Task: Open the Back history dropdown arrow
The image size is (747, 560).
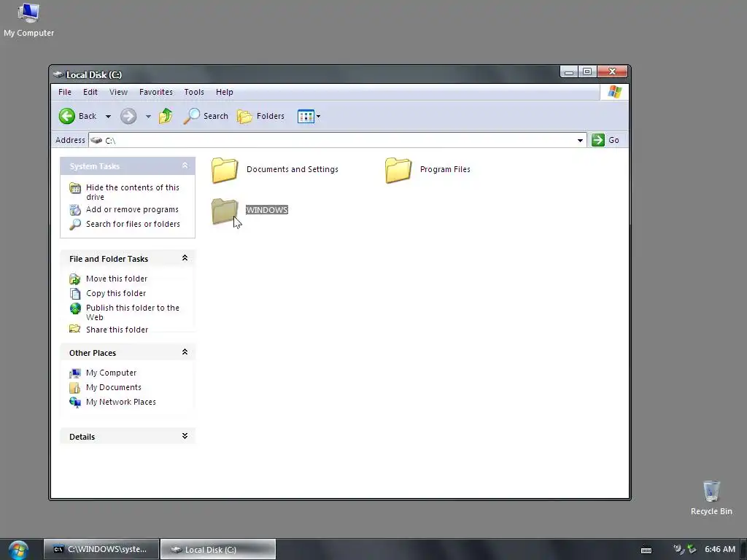Action: (108, 116)
